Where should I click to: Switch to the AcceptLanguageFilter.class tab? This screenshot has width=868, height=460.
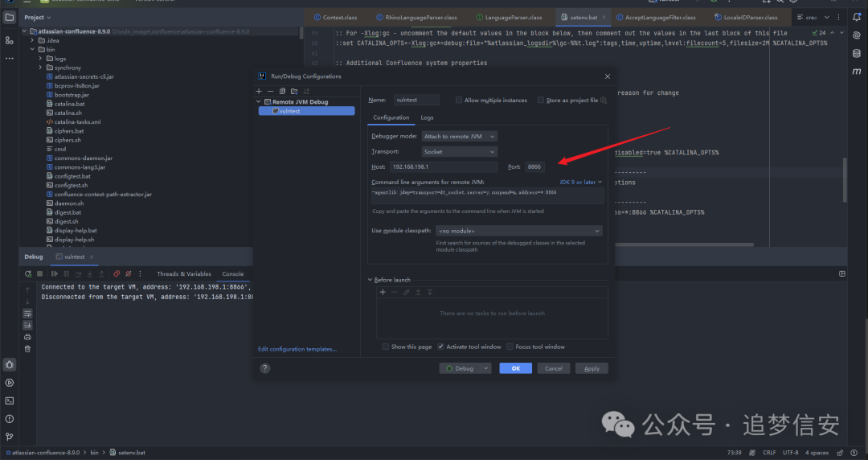656,18
